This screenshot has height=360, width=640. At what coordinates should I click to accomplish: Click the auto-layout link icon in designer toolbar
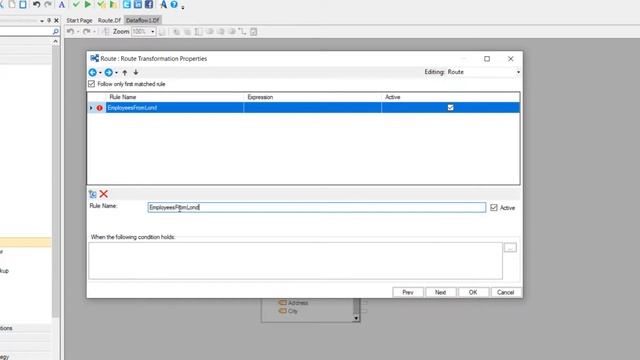(x=242, y=31)
